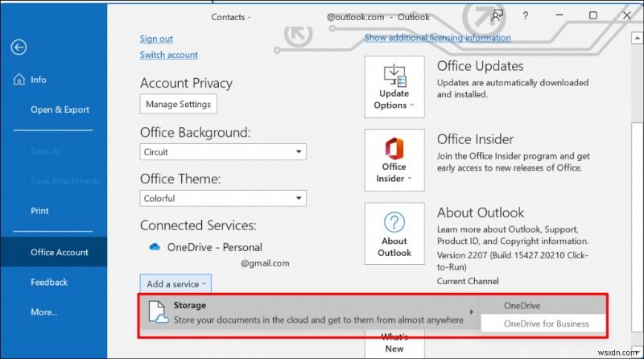Click the @gmail.com account text
Screen dimensions: 644x359
click(265, 263)
